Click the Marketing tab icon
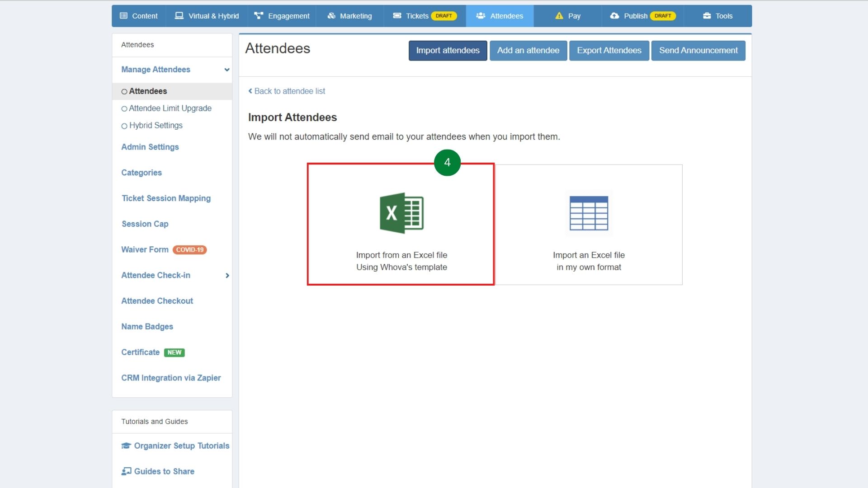Viewport: 868px width, 488px height. pyautogui.click(x=331, y=16)
